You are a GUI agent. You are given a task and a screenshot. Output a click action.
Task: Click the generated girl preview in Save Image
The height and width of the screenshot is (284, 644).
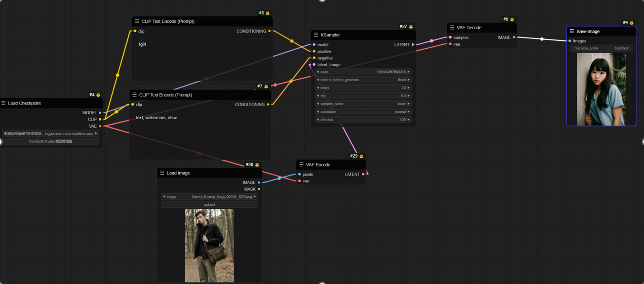coord(601,89)
